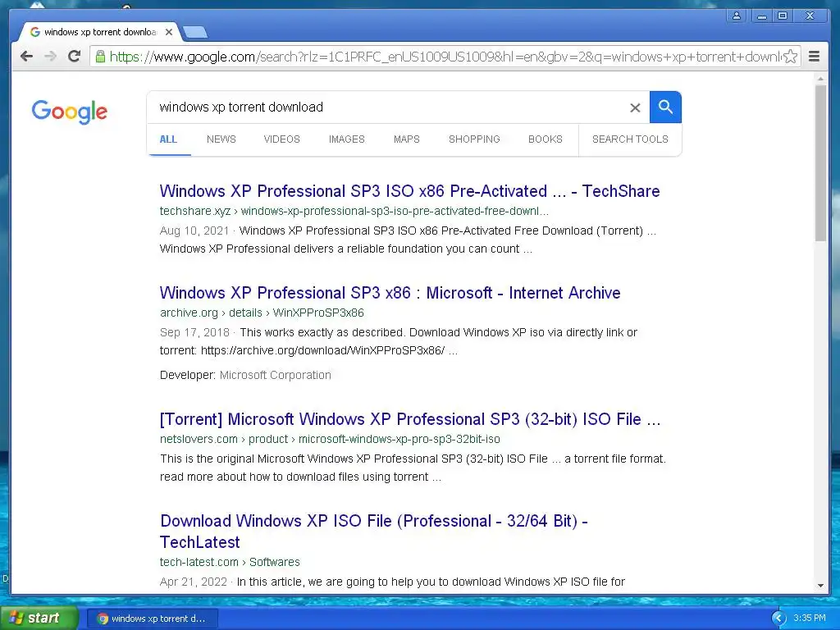Open the Windows start menu
Screen dimensions: 840x630
pyautogui.click(x=39, y=619)
